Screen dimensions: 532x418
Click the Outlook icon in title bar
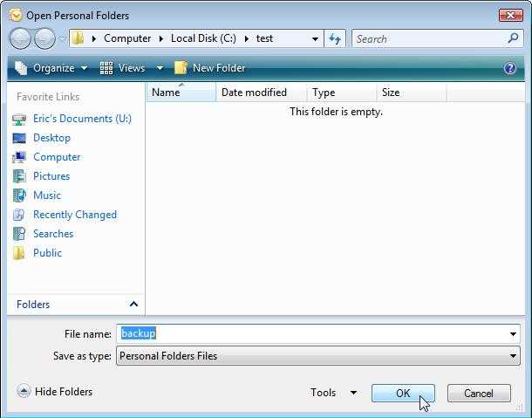16,16
